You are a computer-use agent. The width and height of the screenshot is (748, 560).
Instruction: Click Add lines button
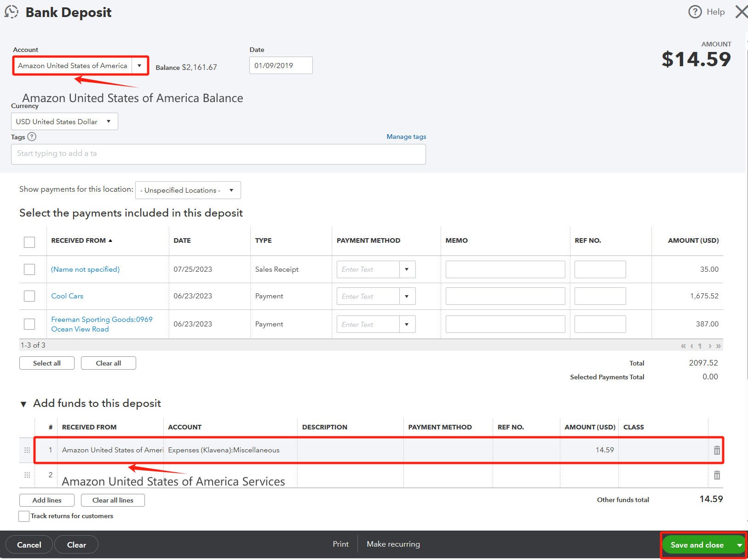tap(47, 500)
